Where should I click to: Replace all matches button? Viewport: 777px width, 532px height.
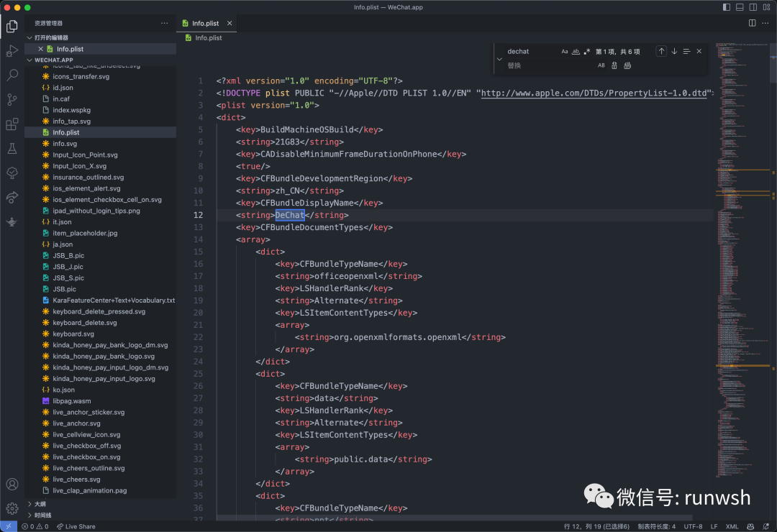(627, 65)
